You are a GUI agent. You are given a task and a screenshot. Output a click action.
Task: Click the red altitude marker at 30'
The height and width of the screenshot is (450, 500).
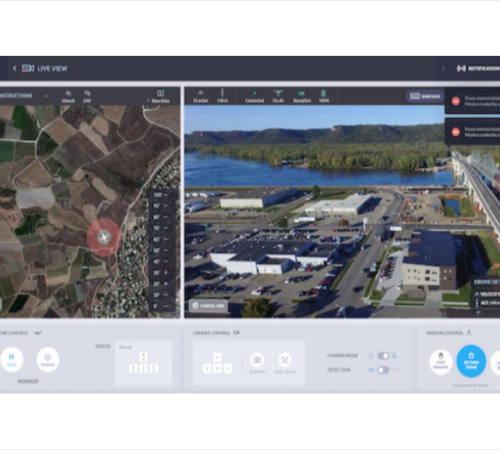click(166, 273)
